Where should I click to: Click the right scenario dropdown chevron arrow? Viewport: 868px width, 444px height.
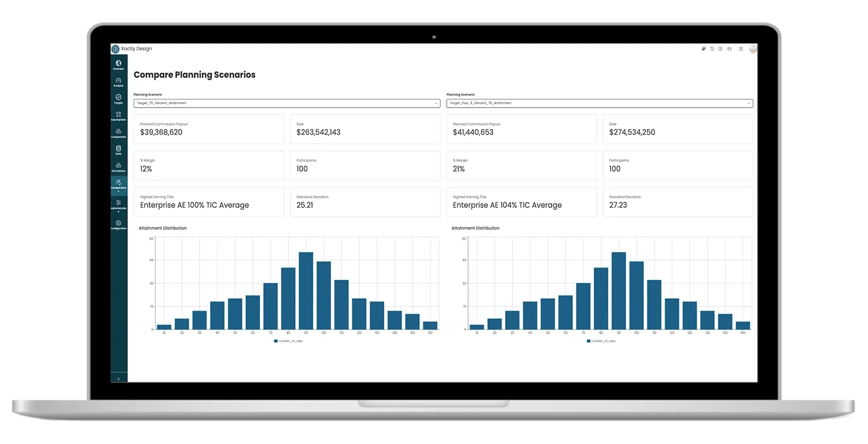click(748, 103)
